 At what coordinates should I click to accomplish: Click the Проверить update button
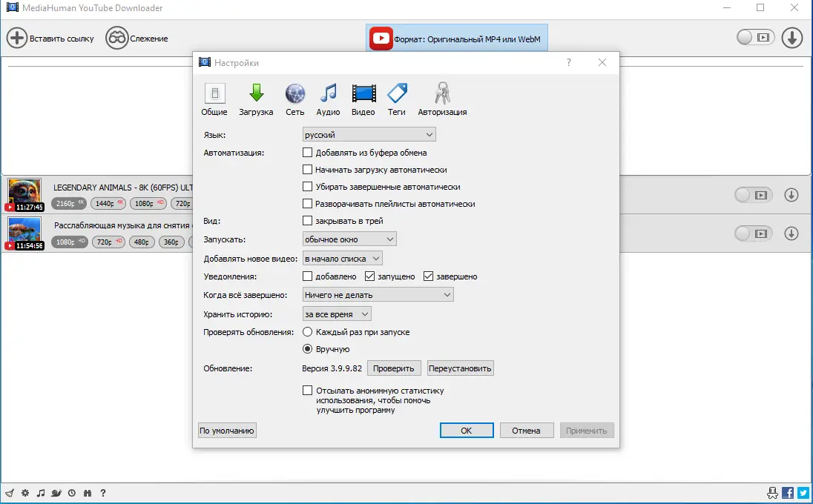pos(394,368)
